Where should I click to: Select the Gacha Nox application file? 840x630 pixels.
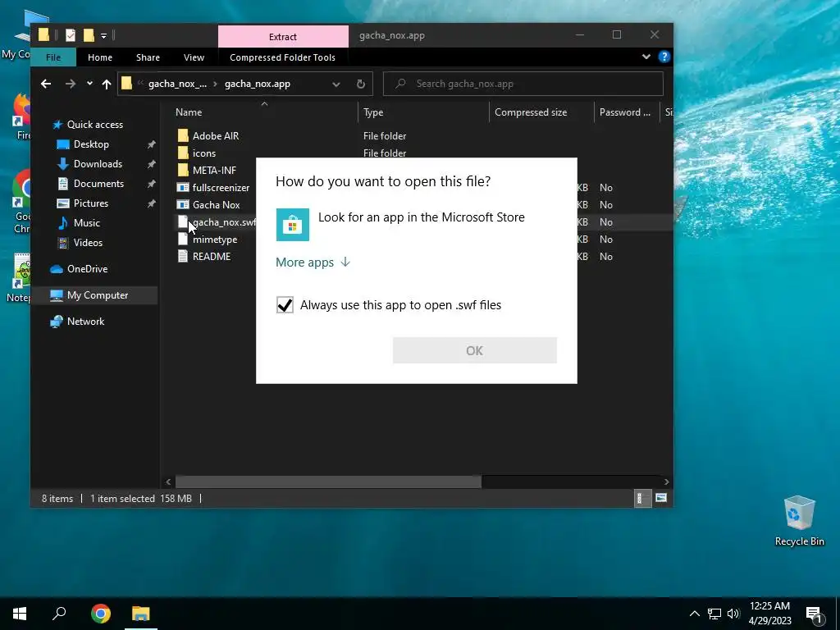pyautogui.click(x=216, y=204)
